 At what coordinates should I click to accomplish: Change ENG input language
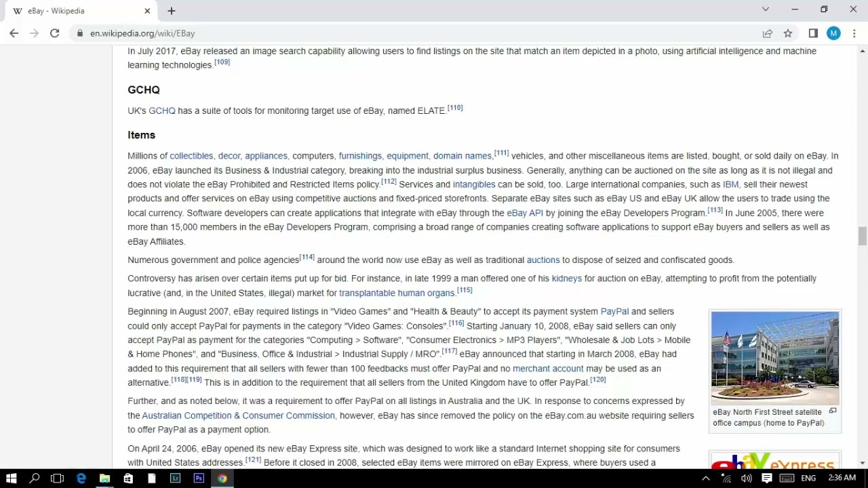pos(808,478)
